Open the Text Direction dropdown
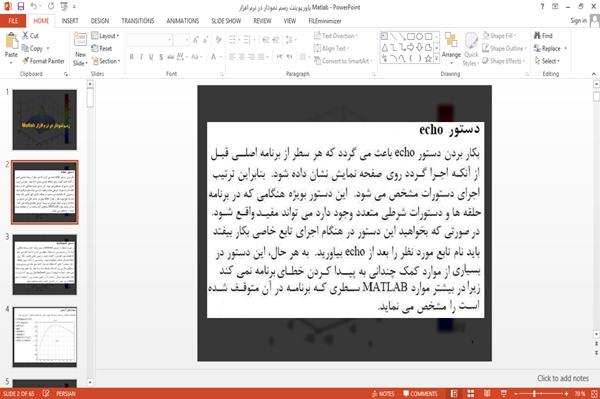600x399 pixels. click(x=336, y=36)
